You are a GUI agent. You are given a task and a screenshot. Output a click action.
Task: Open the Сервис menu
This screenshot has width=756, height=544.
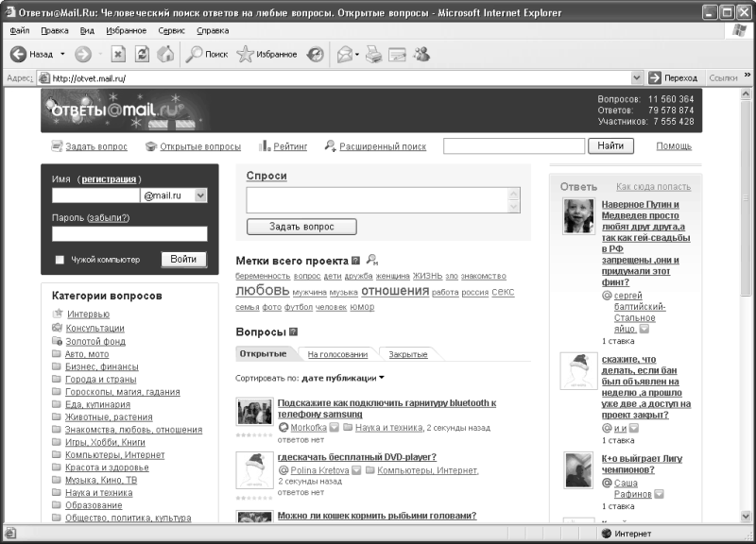point(171,31)
